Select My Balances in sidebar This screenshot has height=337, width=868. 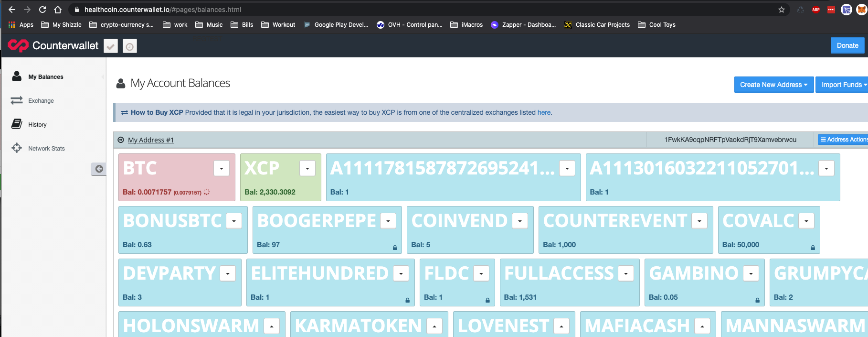46,77
